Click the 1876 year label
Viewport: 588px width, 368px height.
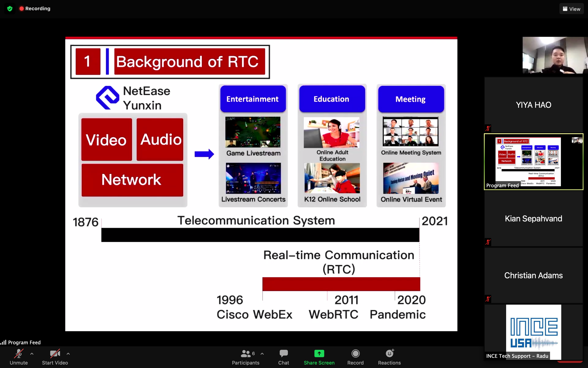point(86,222)
